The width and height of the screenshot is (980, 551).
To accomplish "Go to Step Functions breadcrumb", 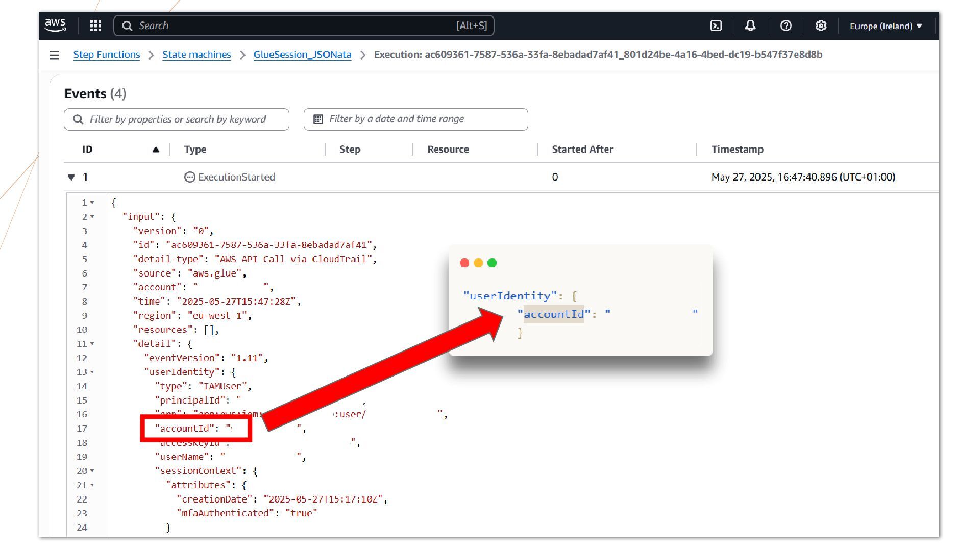I will 107,55.
